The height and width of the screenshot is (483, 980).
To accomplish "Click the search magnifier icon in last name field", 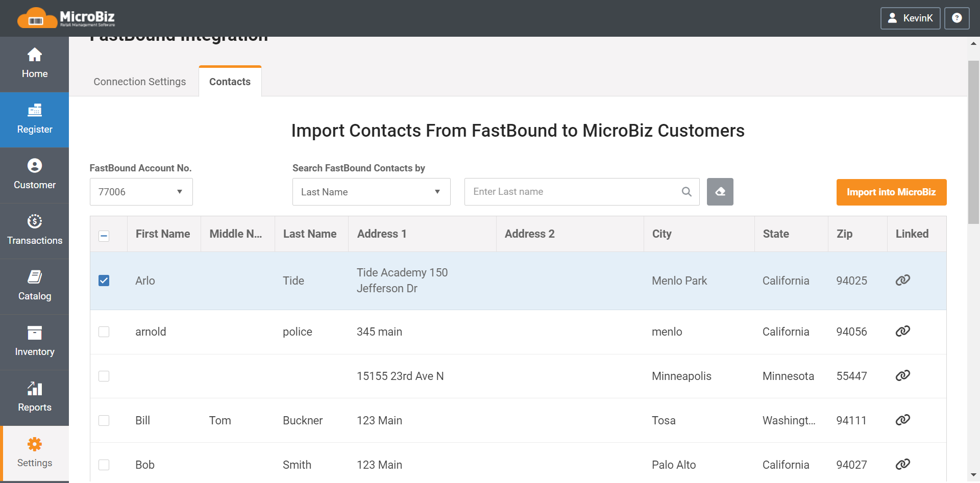I will click(x=687, y=192).
